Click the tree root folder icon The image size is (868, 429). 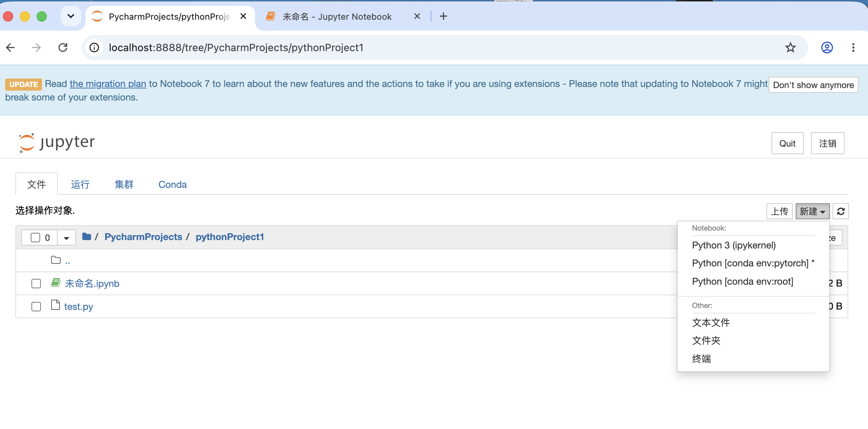87,236
